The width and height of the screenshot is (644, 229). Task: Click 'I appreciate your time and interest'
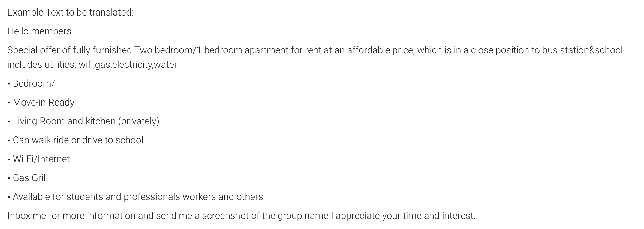tap(403, 216)
